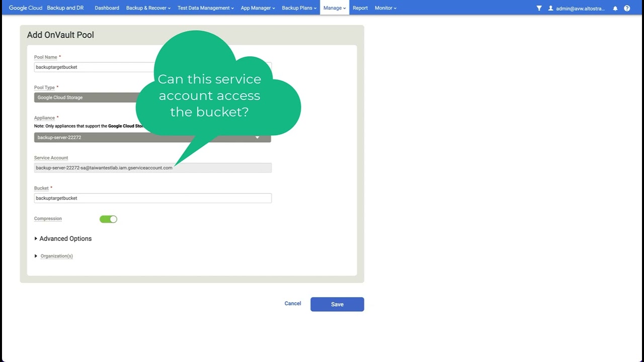Click the 'Add OnVault Pool' heading

pyautogui.click(x=60, y=35)
